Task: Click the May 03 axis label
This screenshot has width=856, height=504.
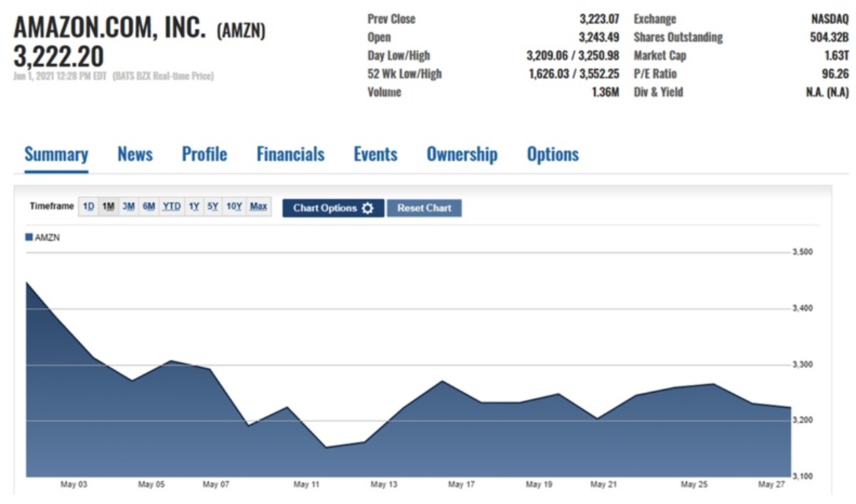Action: point(73,485)
